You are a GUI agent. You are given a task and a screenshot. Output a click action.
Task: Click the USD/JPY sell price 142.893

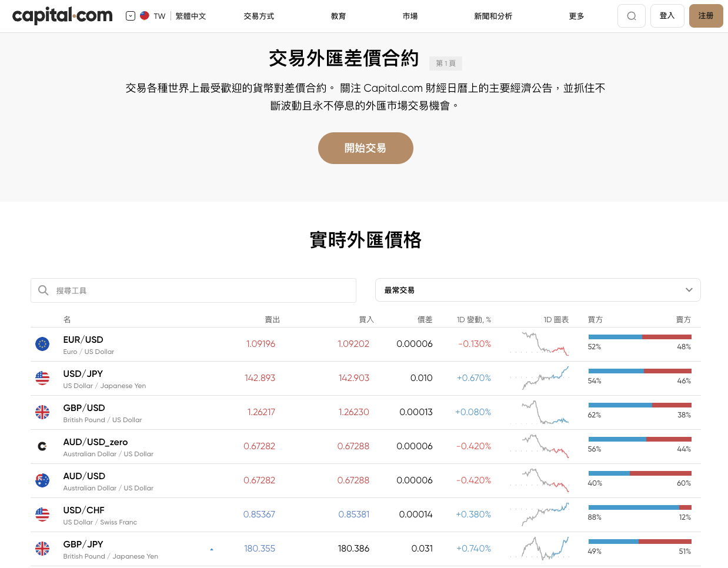click(260, 378)
